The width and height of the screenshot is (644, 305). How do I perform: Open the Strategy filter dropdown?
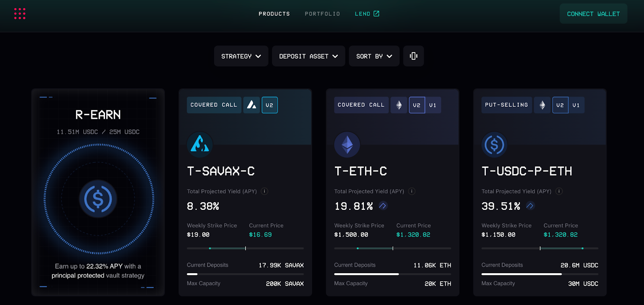point(241,56)
